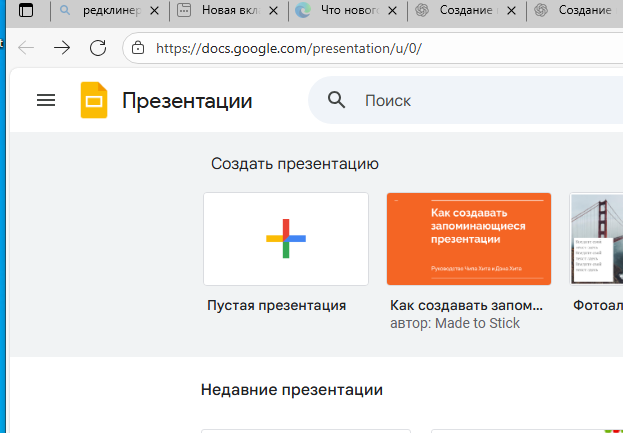The width and height of the screenshot is (623, 433).
Task: Click the browser back arrow
Action: coord(26,48)
